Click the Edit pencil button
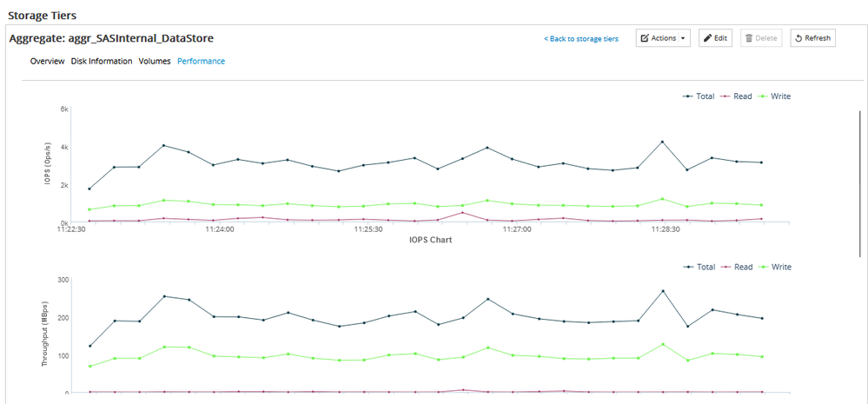This screenshot has height=404, width=868. coord(716,38)
